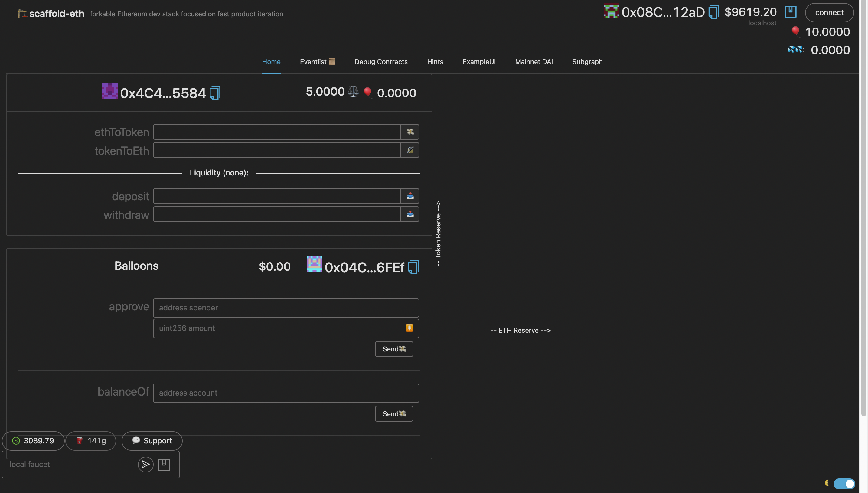Click Send under the approve amount
Viewport: 868px width, 493px height.
394,349
